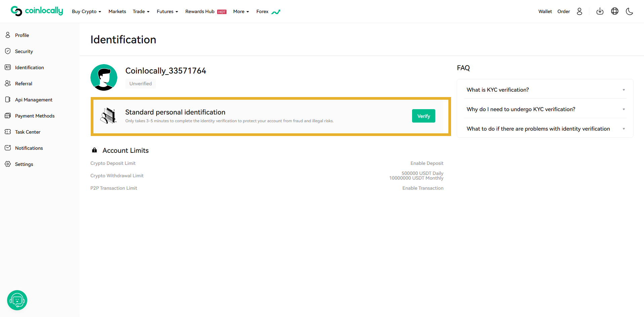Image resolution: width=644 pixels, height=317 pixels.
Task: Click the Identification card icon in sidebar
Action: tap(8, 67)
